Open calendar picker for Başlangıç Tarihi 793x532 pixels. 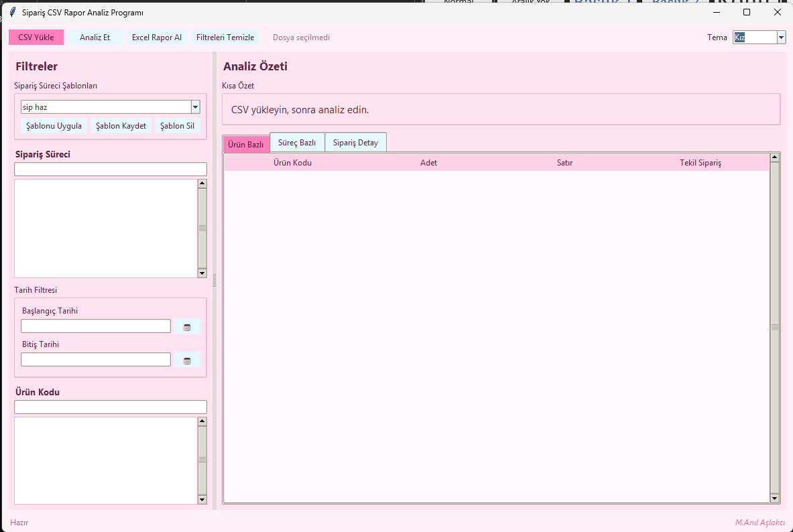point(187,327)
